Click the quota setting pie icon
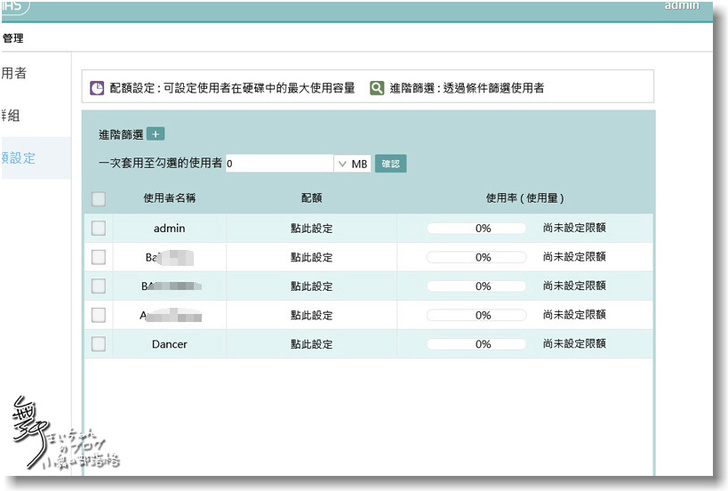 (98, 88)
